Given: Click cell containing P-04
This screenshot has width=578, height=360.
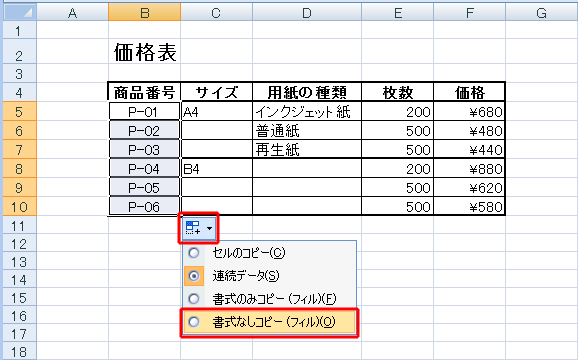Looking at the screenshot, I should point(144,169).
